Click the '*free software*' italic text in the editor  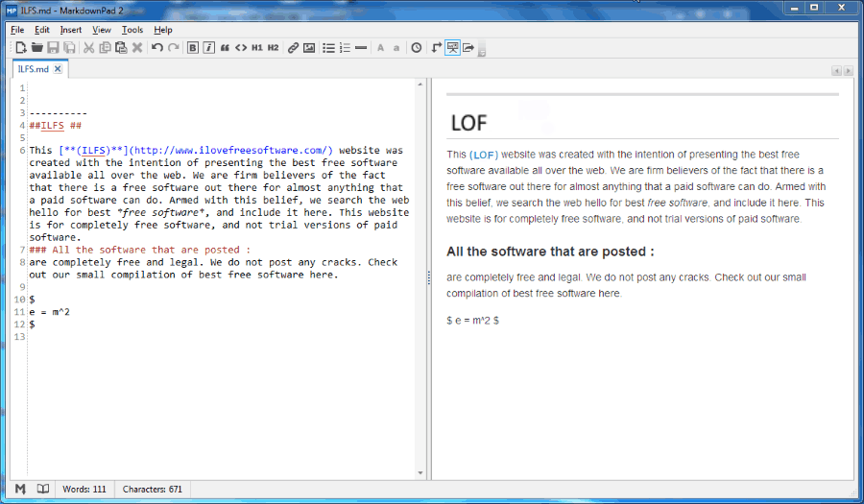tap(161, 212)
